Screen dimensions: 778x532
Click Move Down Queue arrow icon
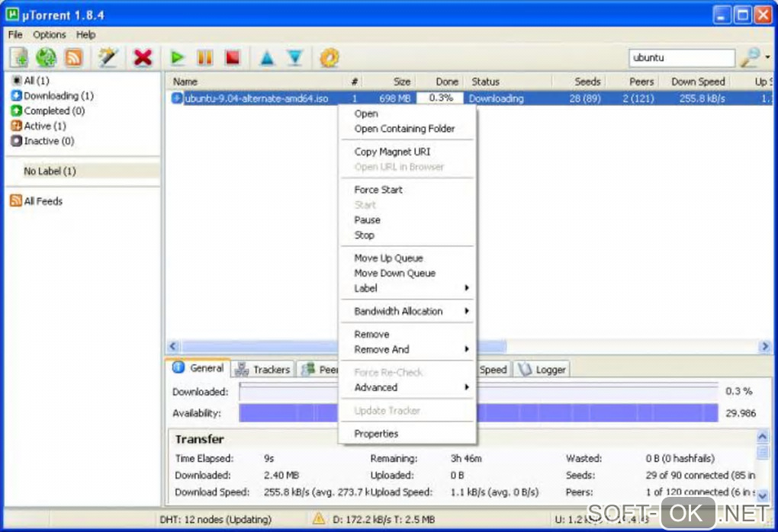click(294, 58)
